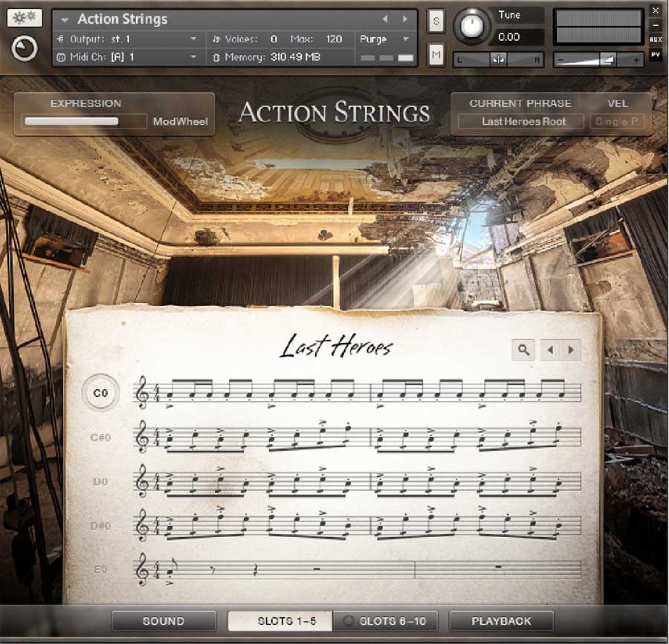Click the D#0 phrase notation staff
The height and width of the screenshot is (644, 669).
pyautogui.click(x=358, y=525)
